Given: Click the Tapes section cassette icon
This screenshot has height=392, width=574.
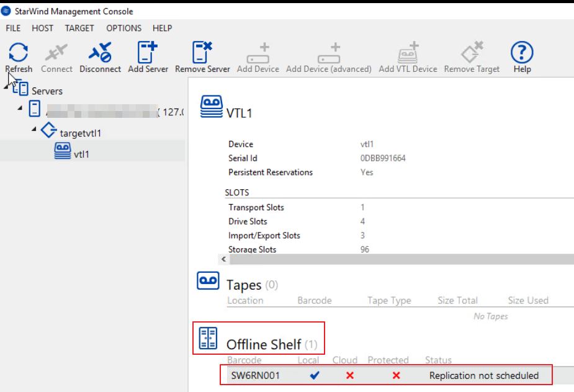Looking at the screenshot, I should click(208, 281).
